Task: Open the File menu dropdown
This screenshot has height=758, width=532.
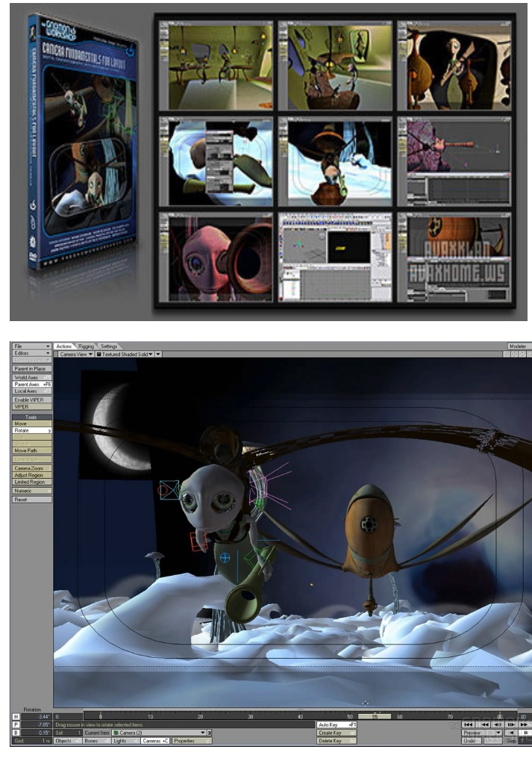Action: pos(32,346)
